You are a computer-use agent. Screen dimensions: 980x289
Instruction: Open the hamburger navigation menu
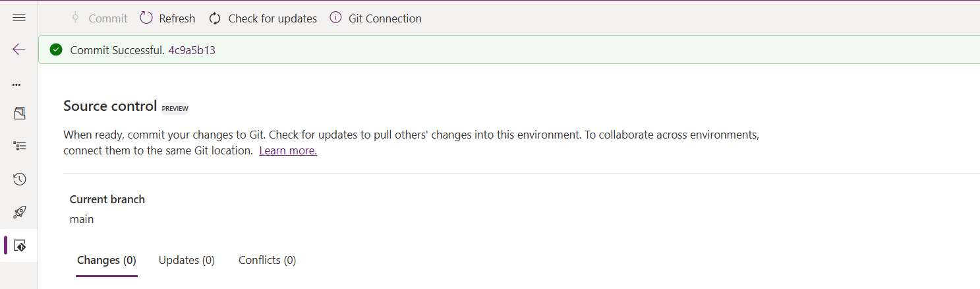pos(19,18)
